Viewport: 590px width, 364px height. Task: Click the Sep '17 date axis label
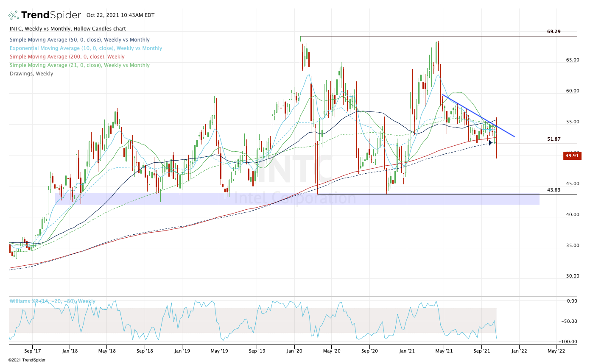coord(33,351)
